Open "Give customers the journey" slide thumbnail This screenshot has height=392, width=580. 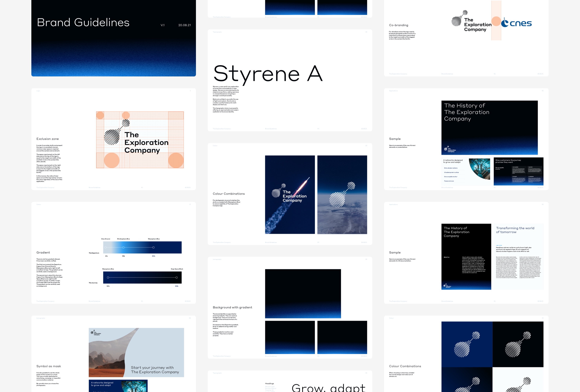[x=518, y=171]
